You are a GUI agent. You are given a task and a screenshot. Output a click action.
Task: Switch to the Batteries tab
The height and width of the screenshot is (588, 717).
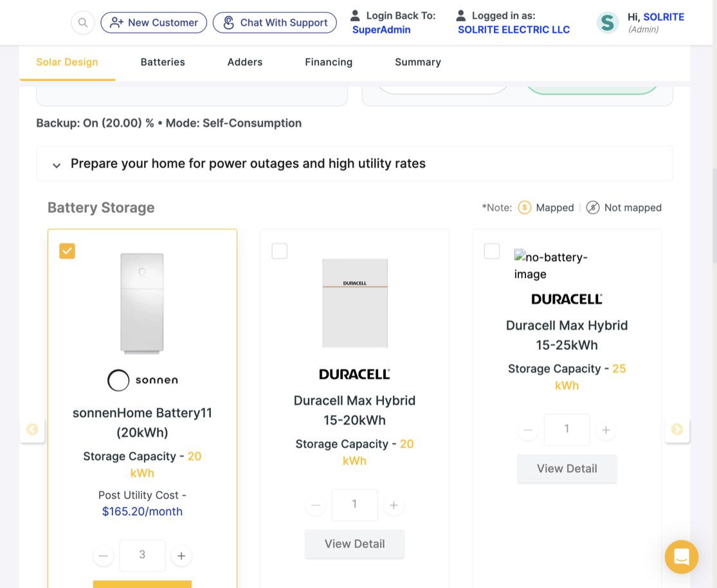[x=163, y=62]
